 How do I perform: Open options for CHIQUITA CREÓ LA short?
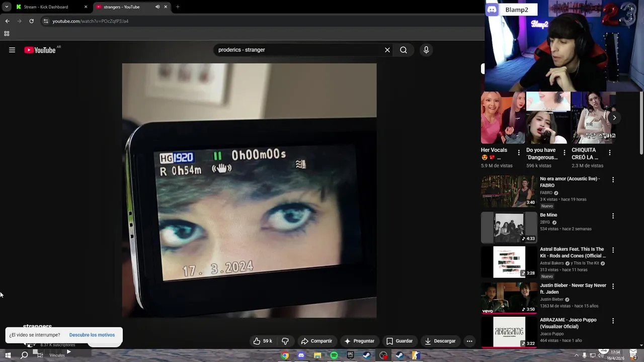pos(609,152)
